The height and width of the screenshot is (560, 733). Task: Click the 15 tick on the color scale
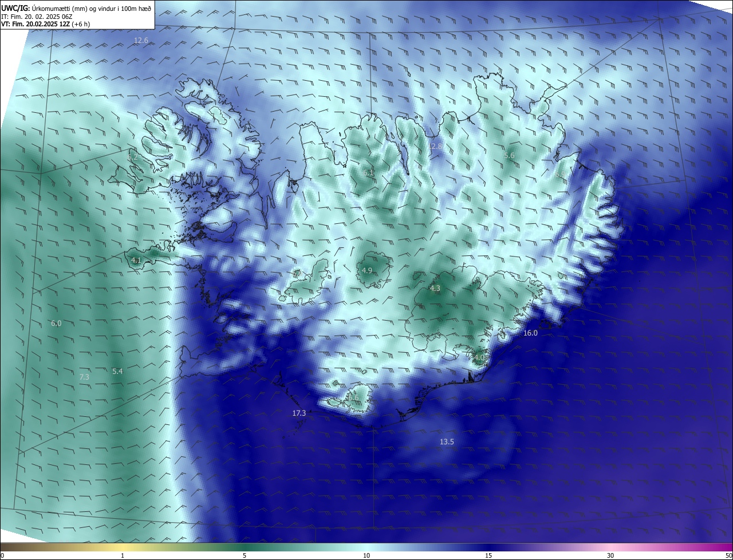488,556
